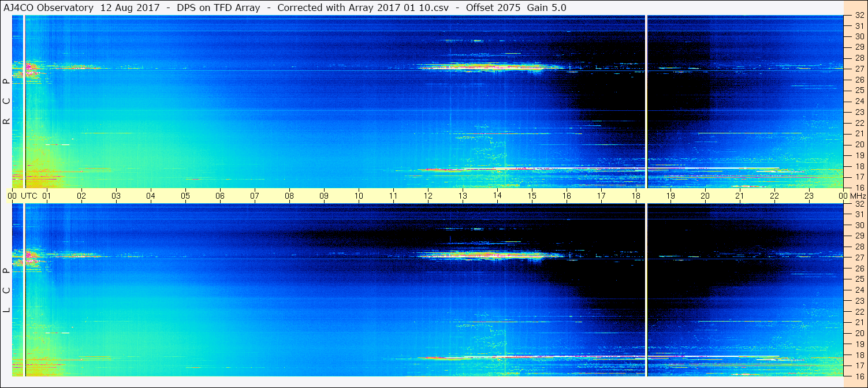Select hour label "06" on time axis
The width and height of the screenshot is (868, 388).
point(220,196)
